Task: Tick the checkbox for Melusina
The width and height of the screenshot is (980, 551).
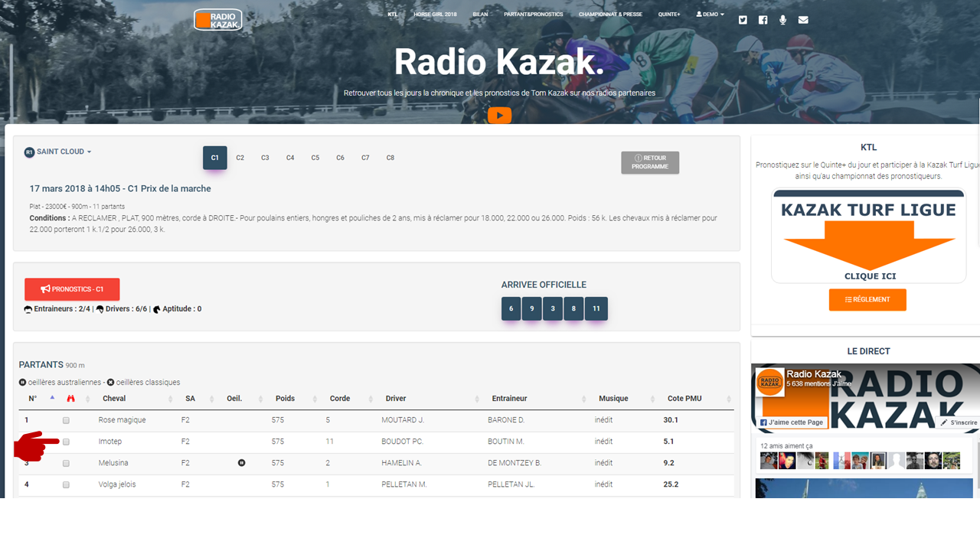Action: (x=66, y=463)
